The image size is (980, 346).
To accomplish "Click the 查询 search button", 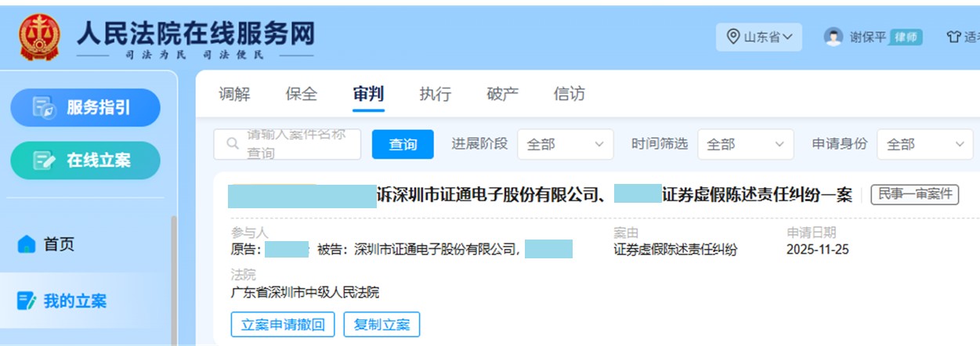I will [403, 144].
